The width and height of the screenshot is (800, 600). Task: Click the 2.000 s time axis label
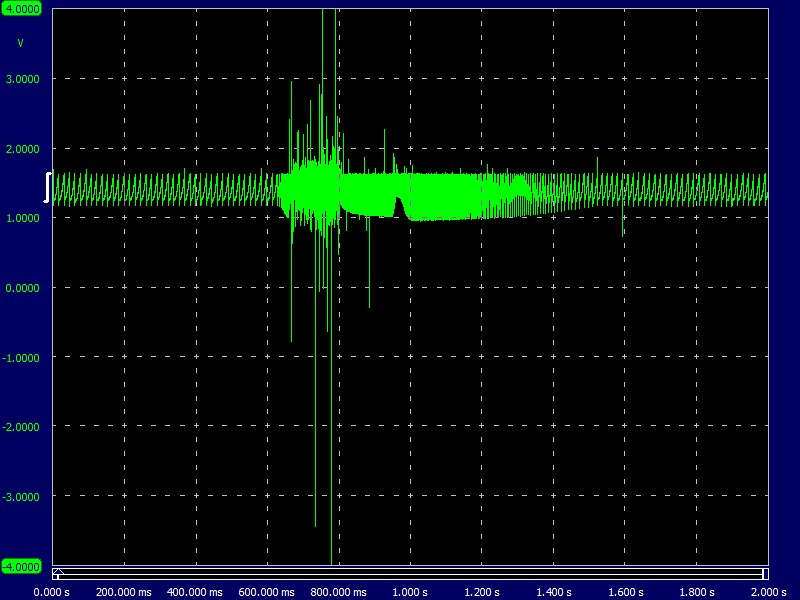[768, 592]
